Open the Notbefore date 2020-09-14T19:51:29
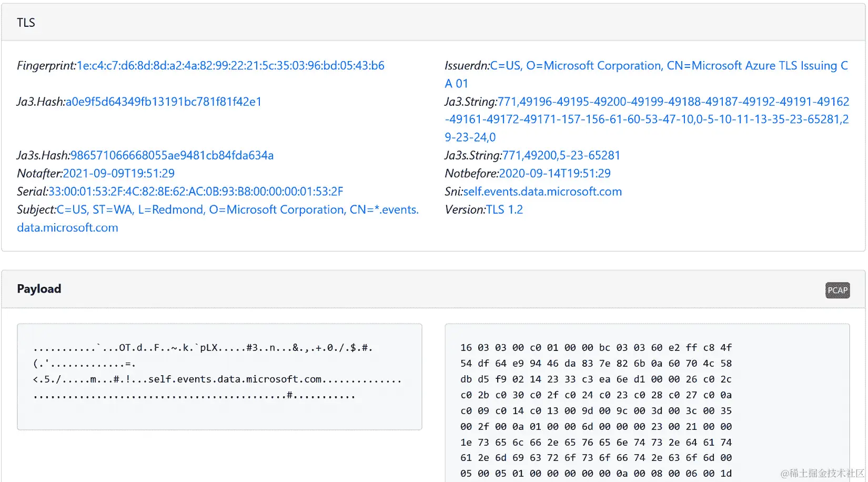This screenshot has height=482, width=868. (555, 173)
